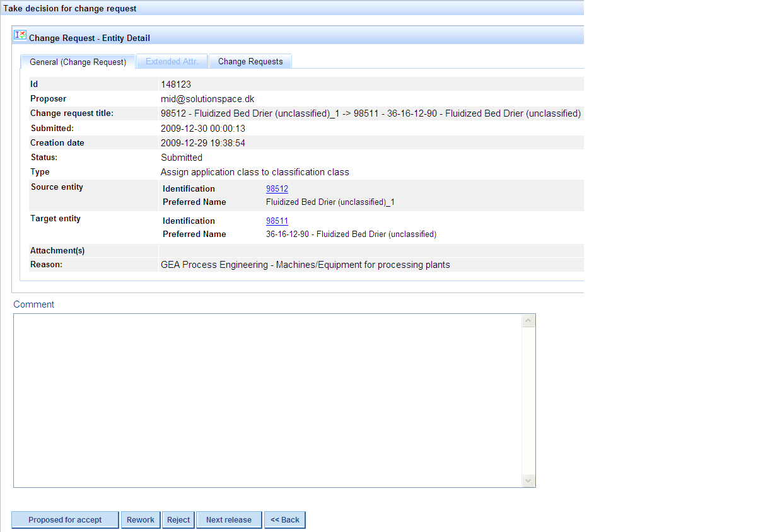
Task: Click the Reason text about GEA Process Engineering
Action: (x=305, y=265)
